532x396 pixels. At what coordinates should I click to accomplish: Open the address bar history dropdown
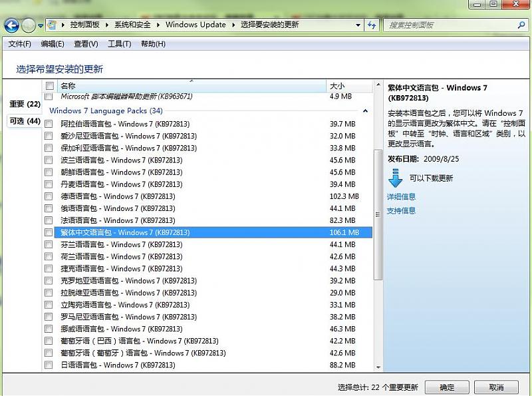point(358,25)
